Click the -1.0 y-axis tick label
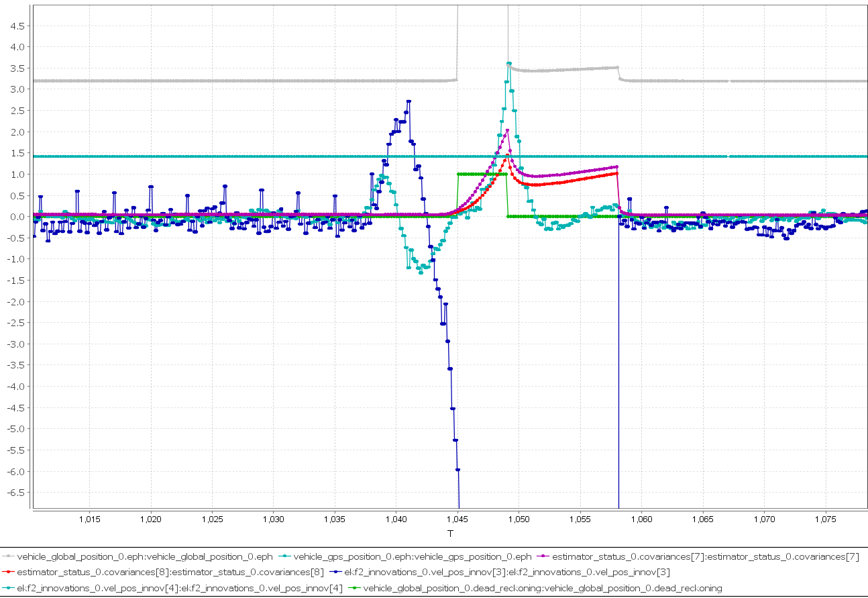868x598 pixels. click(17, 259)
